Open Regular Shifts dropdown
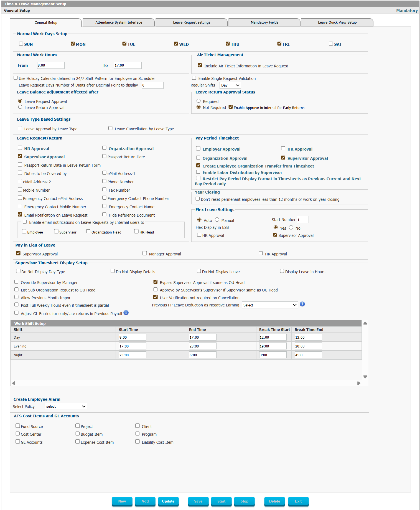The height and width of the screenshot is (510, 420). coord(230,85)
